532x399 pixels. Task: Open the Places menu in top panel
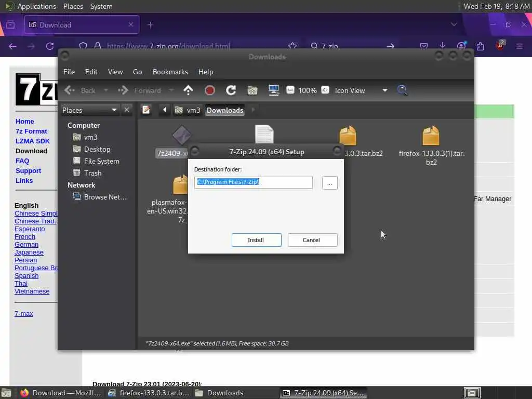click(73, 6)
